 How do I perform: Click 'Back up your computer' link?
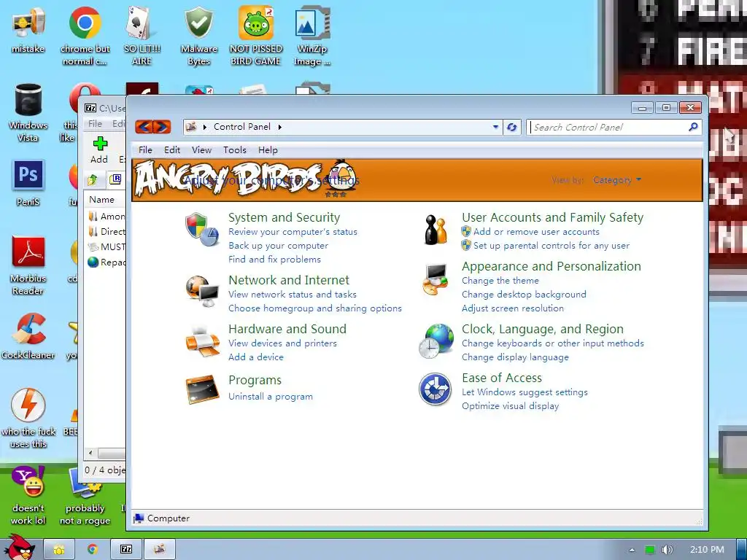tap(278, 246)
